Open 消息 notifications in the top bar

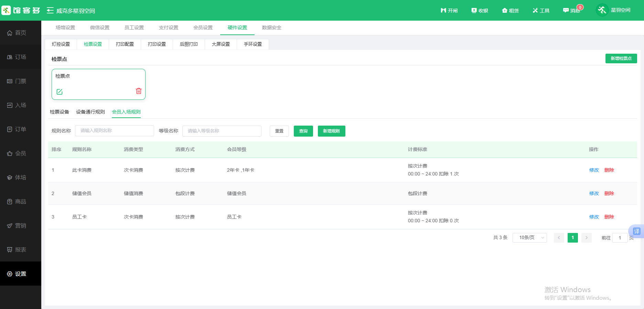pyautogui.click(x=571, y=11)
